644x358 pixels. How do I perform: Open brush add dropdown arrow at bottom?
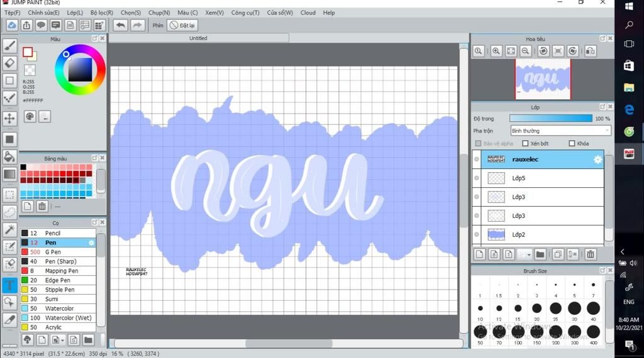62,340
